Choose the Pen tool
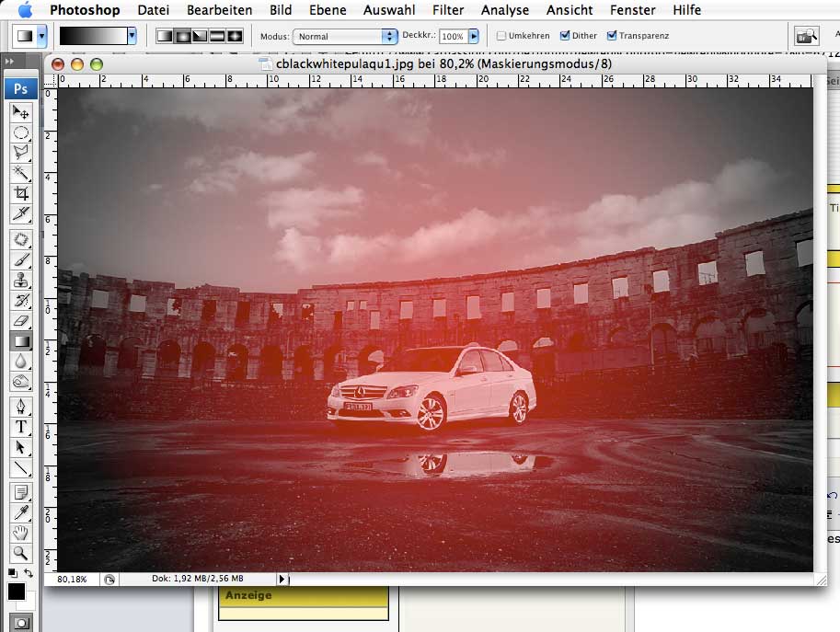This screenshot has width=840, height=632. 20,407
